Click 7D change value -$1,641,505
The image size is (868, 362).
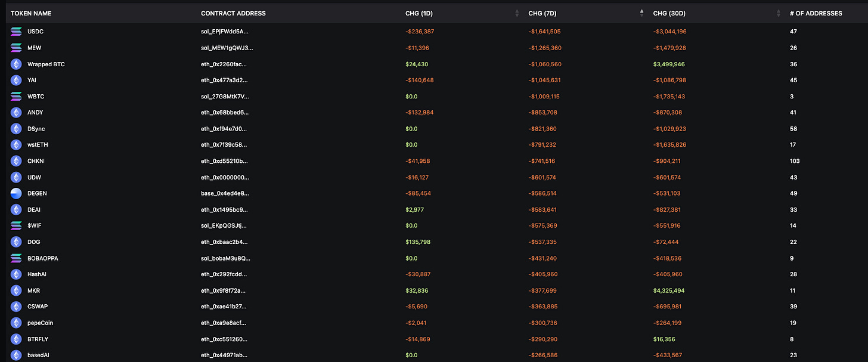point(544,31)
